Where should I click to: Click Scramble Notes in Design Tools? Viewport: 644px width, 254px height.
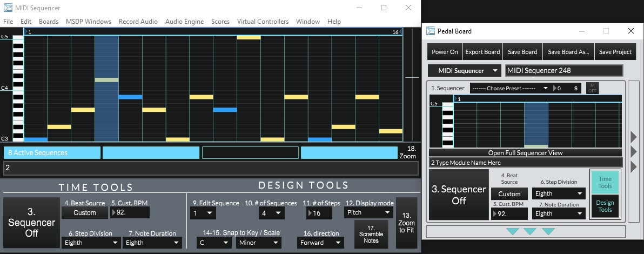coord(371,233)
